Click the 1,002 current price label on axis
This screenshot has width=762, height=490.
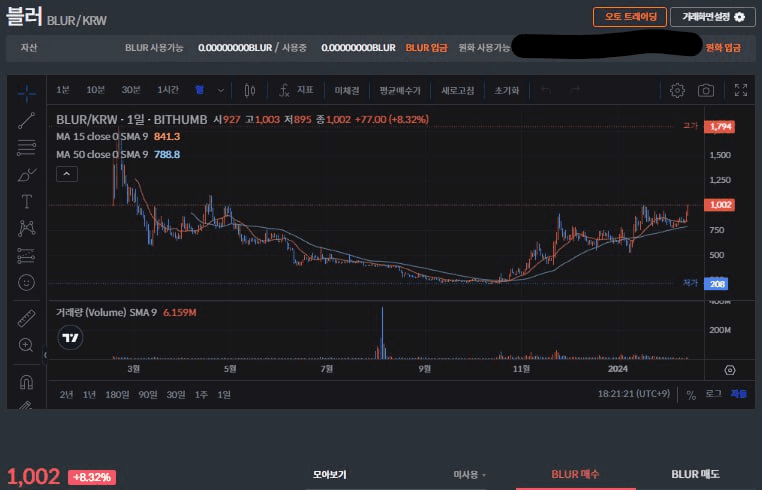[x=720, y=205]
